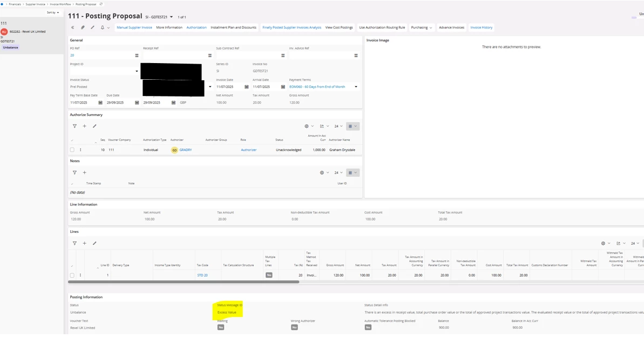Open row actions menu for line 1
This screenshot has height=338, width=644.
tap(80, 275)
